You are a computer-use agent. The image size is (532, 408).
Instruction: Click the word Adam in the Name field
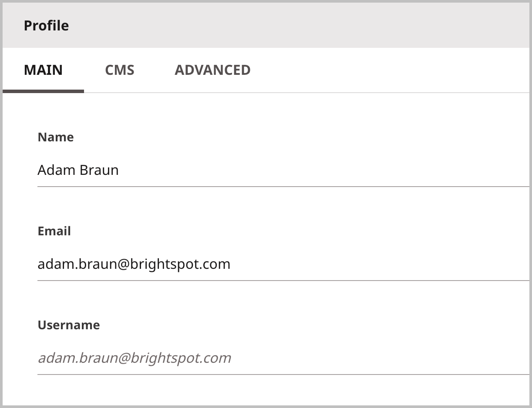tap(56, 170)
